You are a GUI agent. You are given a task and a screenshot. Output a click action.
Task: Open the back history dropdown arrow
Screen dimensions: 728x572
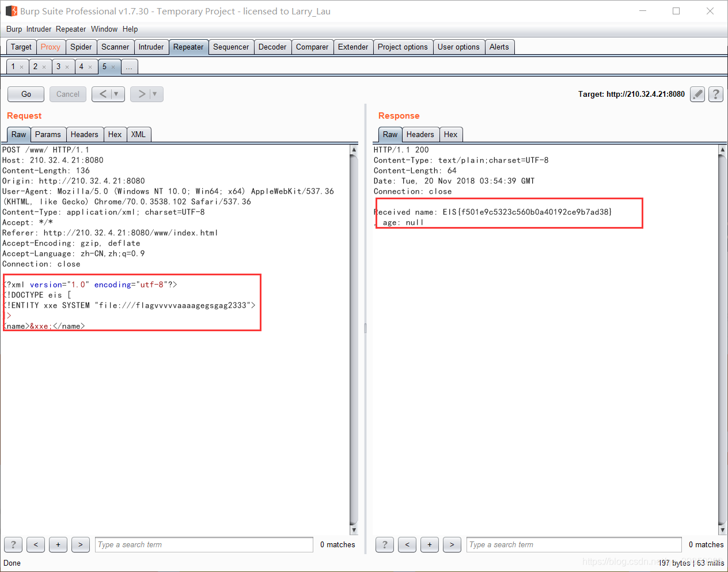coord(117,94)
